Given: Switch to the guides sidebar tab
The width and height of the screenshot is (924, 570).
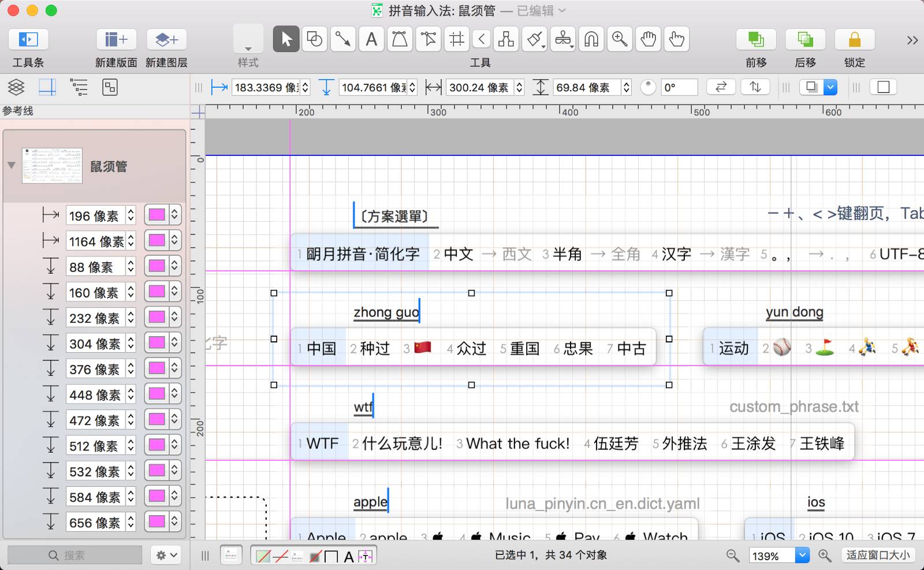Looking at the screenshot, I should [47, 87].
